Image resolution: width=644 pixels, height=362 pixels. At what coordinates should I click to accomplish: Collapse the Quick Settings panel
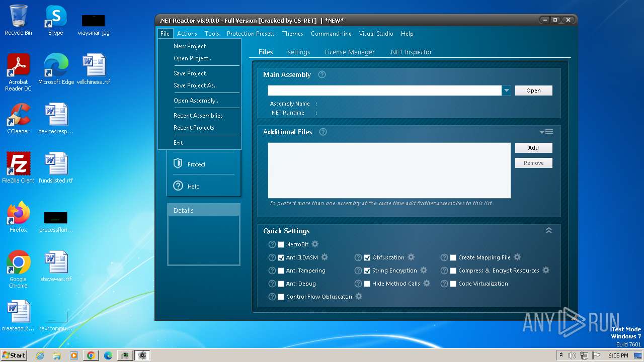coord(549,230)
